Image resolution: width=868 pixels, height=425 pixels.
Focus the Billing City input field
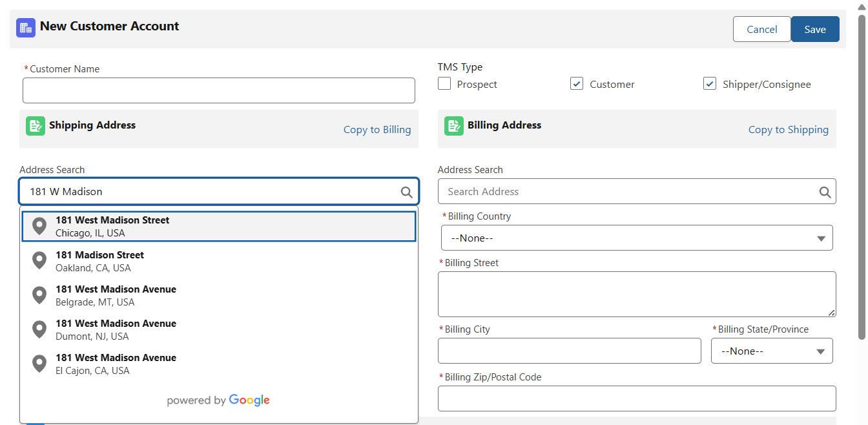coord(570,351)
